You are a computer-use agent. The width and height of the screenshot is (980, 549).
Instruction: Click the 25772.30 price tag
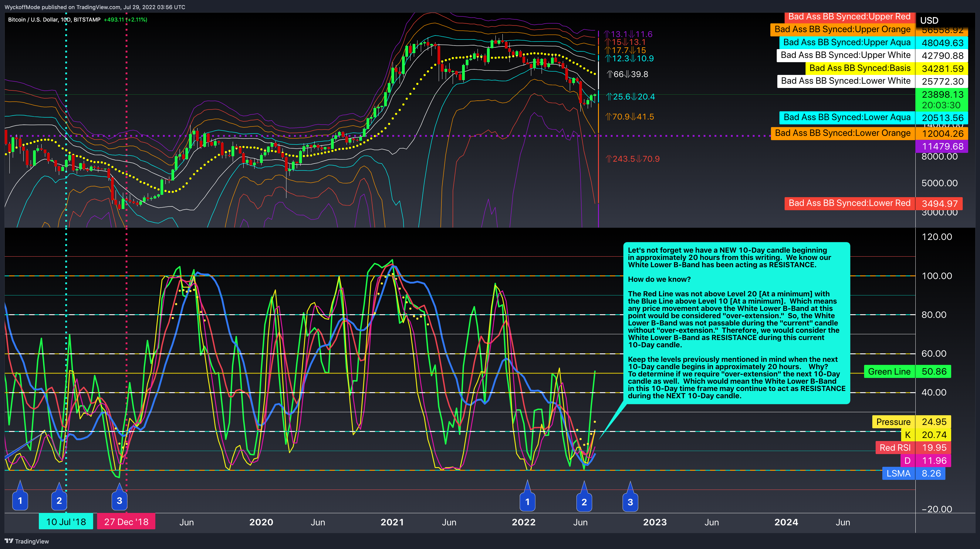point(942,81)
